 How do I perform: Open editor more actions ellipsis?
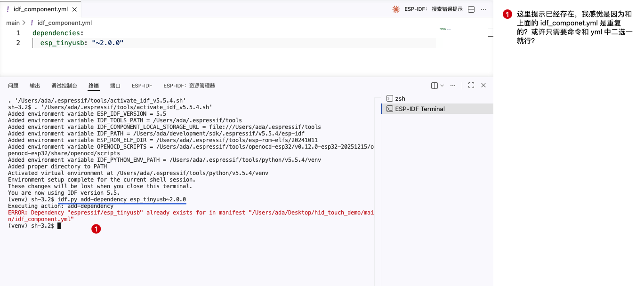coord(483,9)
